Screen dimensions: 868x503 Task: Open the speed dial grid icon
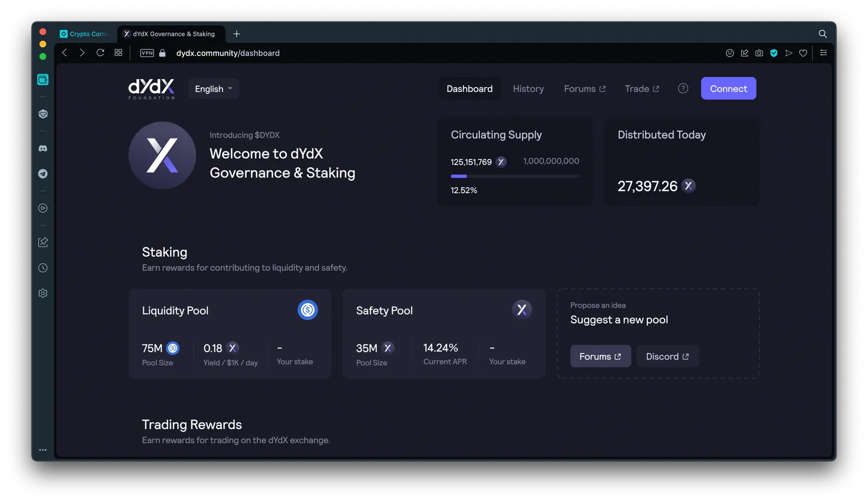click(x=118, y=53)
